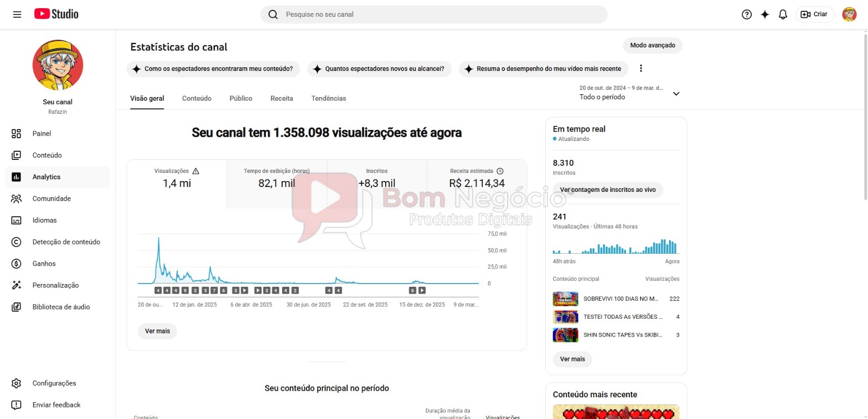Switch to the Receita tab
Screen dimensions: 868x419
282,99
